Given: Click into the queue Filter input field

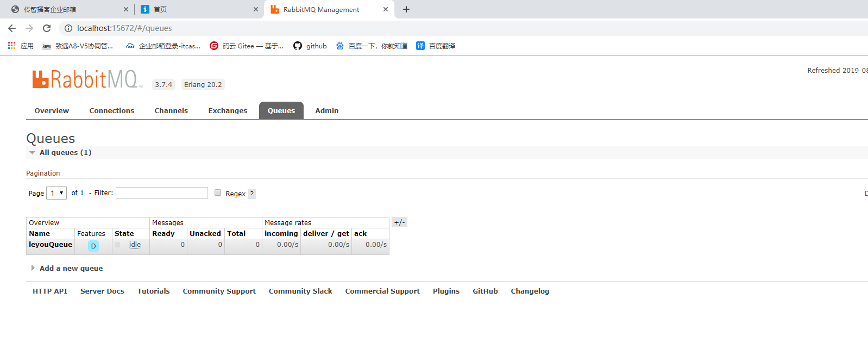Looking at the screenshot, I should click(162, 193).
